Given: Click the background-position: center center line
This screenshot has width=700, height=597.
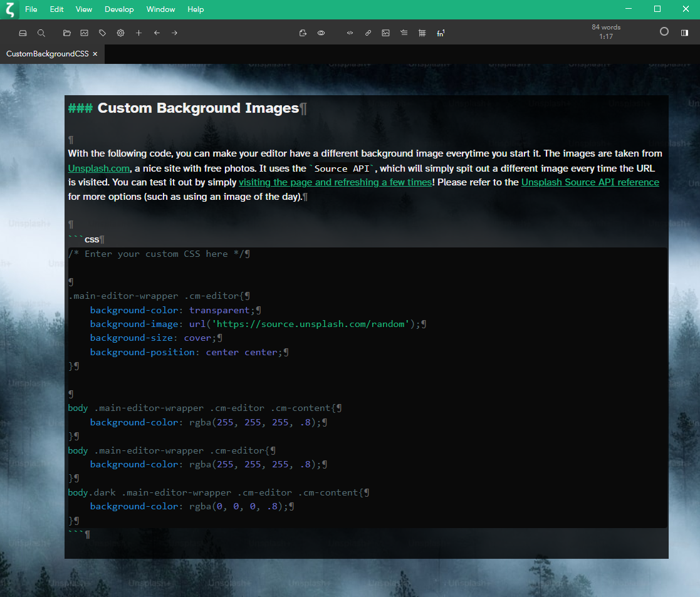Looking at the screenshot, I should coord(186,353).
